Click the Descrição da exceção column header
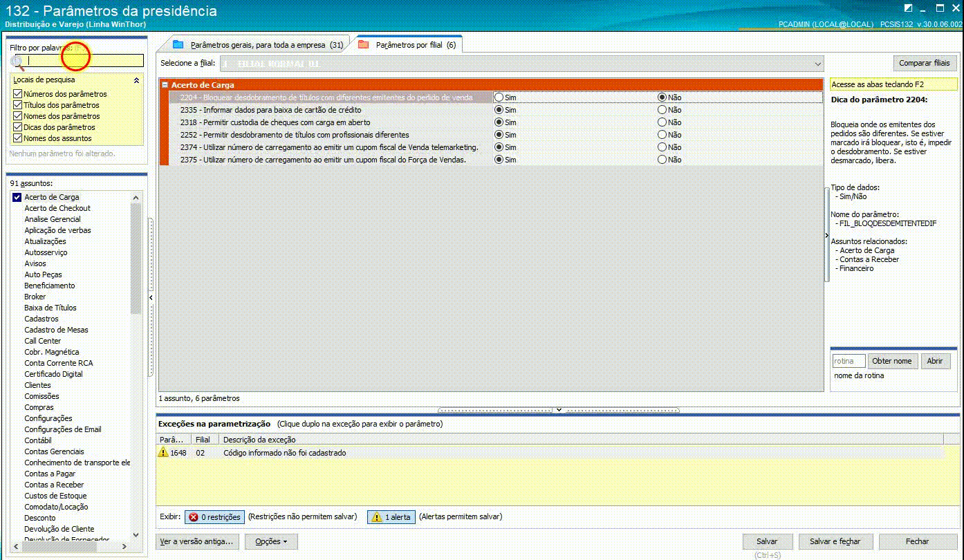The height and width of the screenshot is (560, 964). [581, 439]
